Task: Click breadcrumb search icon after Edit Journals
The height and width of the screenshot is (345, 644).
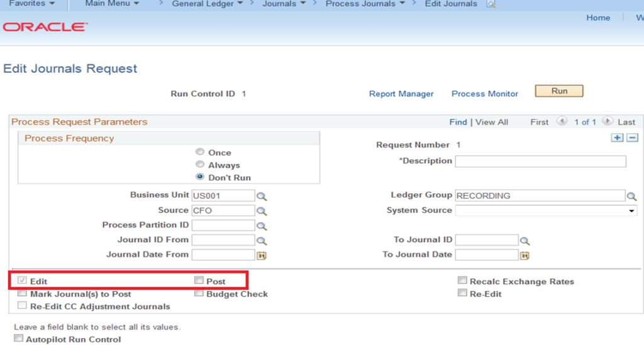Action: point(491,4)
